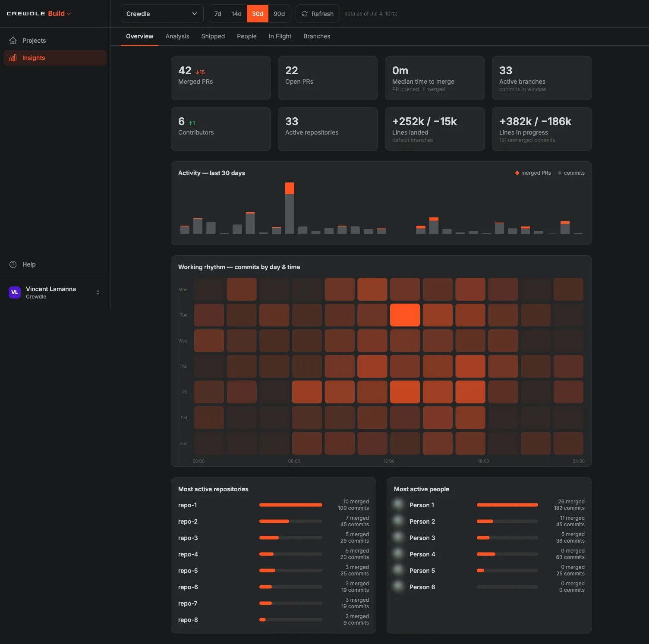The image size is (649, 644).
Task: Select repo-7 in repositories list
Action: [274, 603]
